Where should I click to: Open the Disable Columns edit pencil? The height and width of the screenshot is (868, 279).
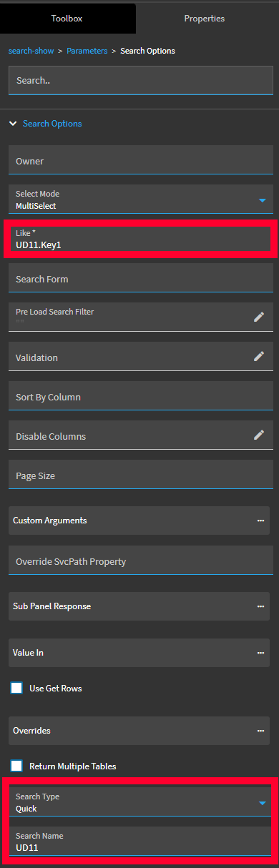click(x=259, y=435)
